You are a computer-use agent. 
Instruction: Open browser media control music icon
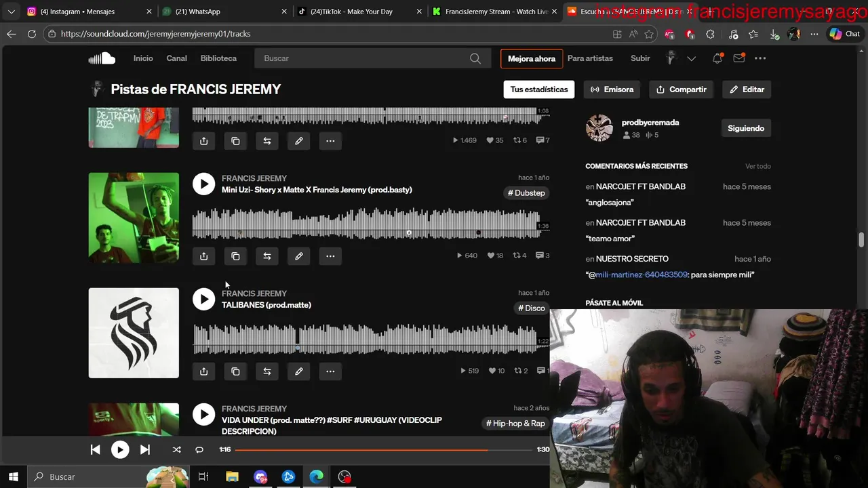click(733, 34)
